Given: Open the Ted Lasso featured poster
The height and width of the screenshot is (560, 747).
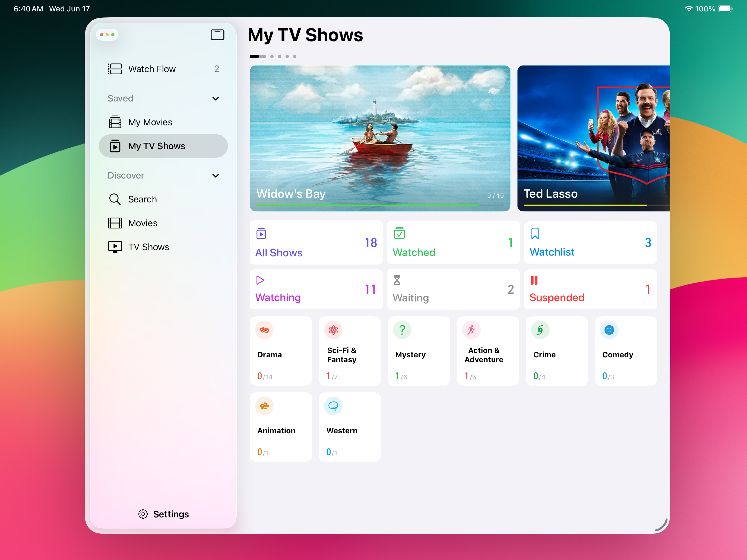Looking at the screenshot, I should [x=594, y=138].
